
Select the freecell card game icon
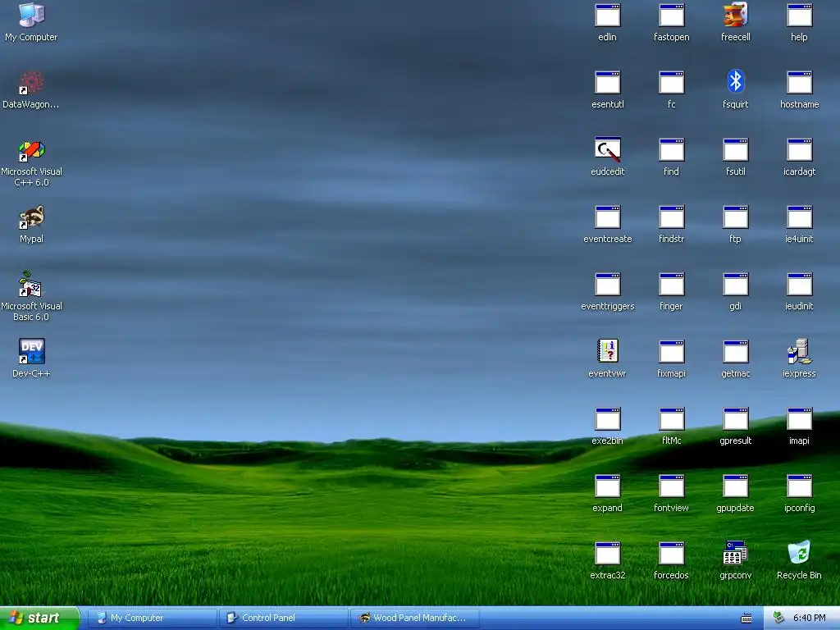coord(736,15)
